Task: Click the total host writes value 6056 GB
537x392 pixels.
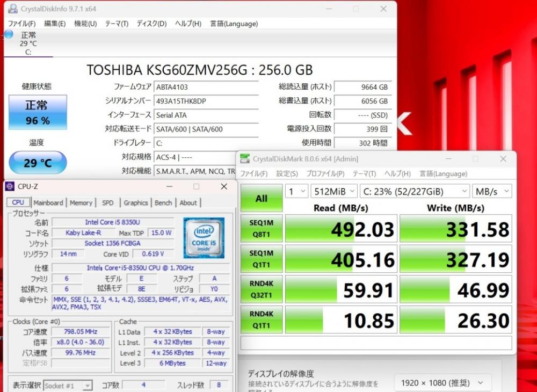Action: (x=362, y=101)
